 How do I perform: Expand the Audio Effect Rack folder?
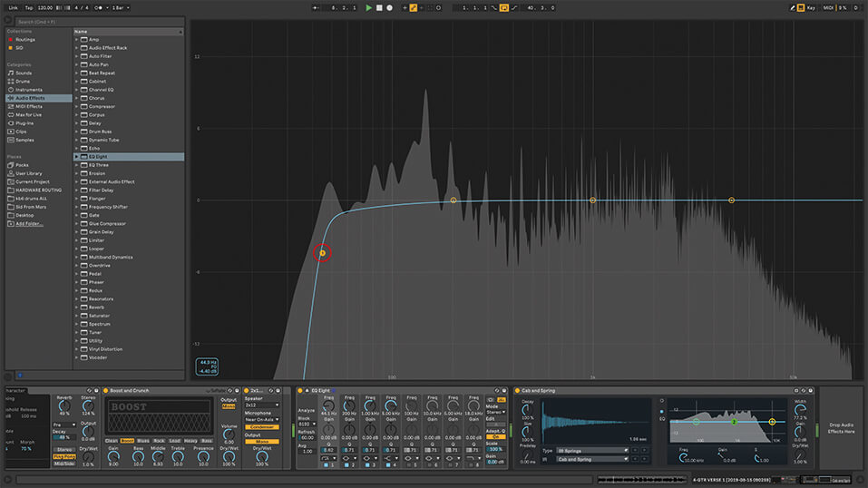tap(76, 48)
